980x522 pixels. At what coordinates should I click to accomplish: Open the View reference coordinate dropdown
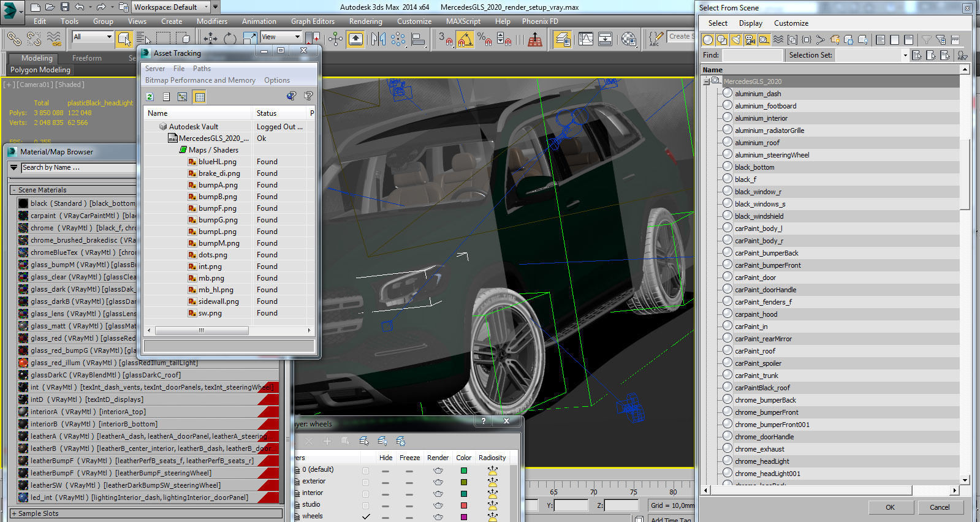pyautogui.click(x=281, y=37)
